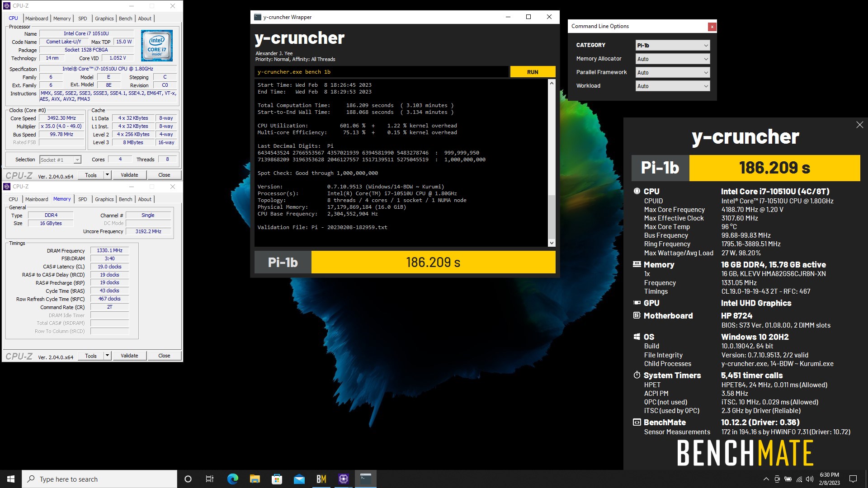Click the y-cruncher console scrollbar down arrow
Viewport: 868px width, 488px height.
[x=552, y=243]
